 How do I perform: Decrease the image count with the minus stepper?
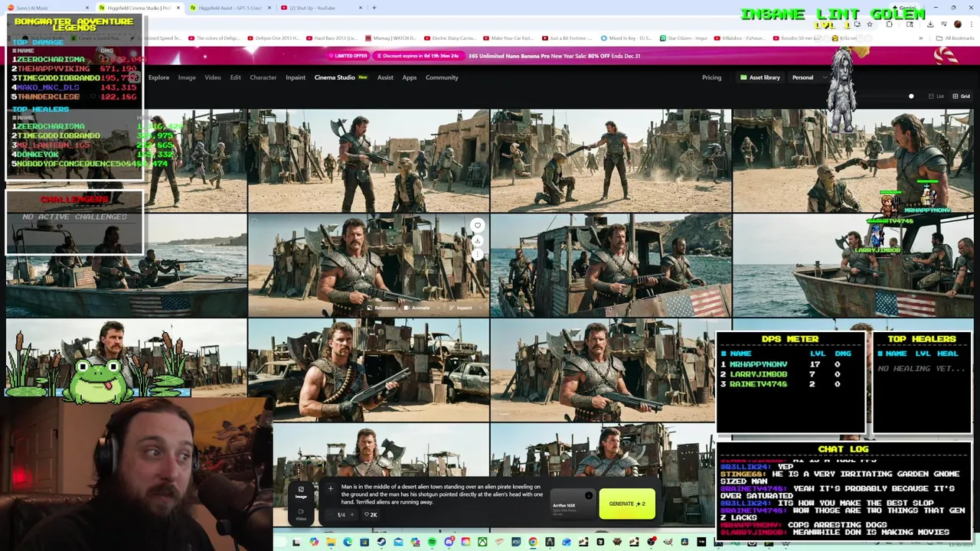coord(331,514)
